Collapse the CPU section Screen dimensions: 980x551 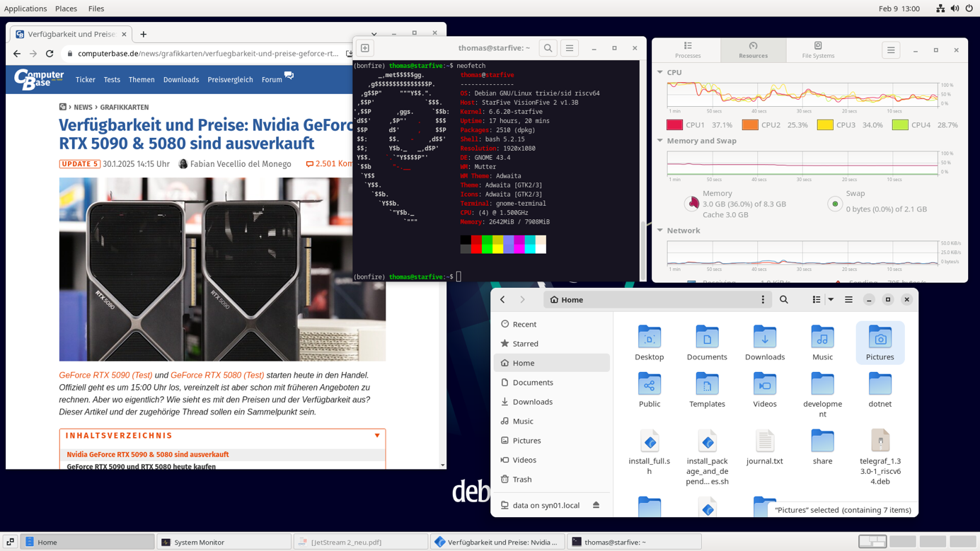[660, 72]
